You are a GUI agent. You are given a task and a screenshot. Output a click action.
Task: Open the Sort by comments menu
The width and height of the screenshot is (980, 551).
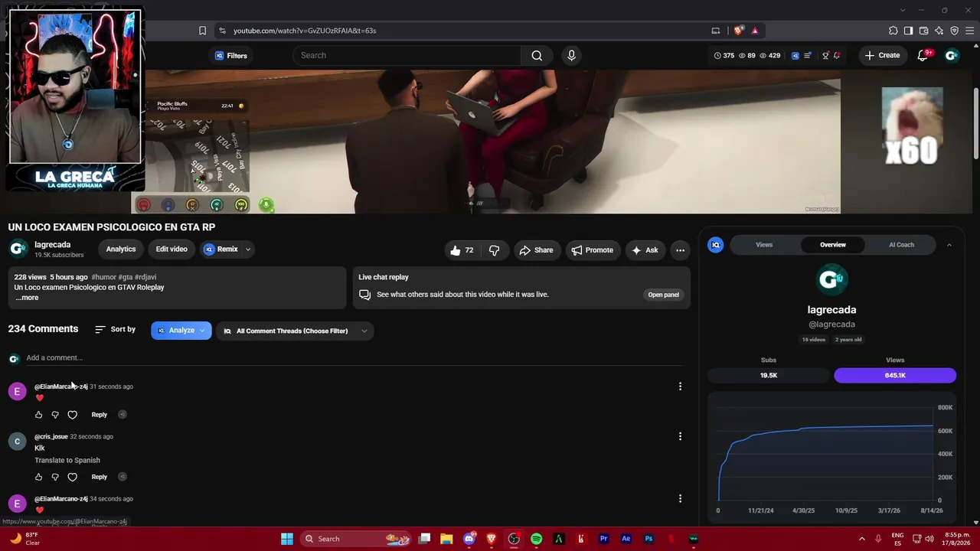(116, 329)
